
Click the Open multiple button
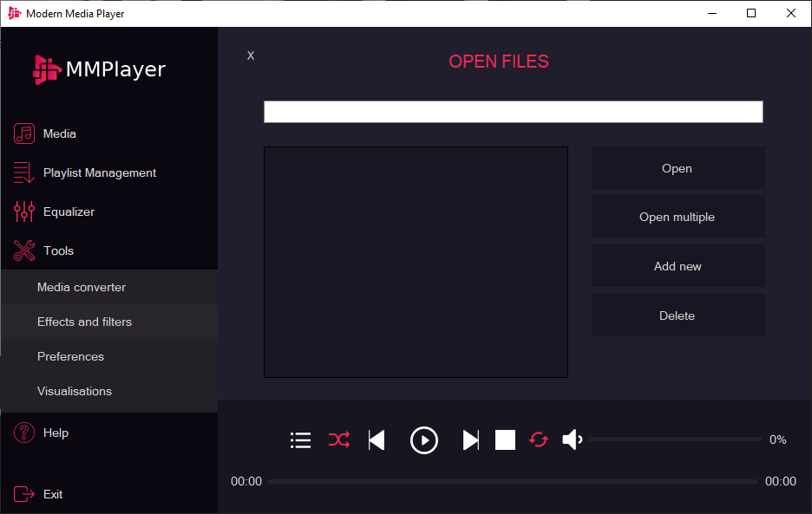pos(678,217)
